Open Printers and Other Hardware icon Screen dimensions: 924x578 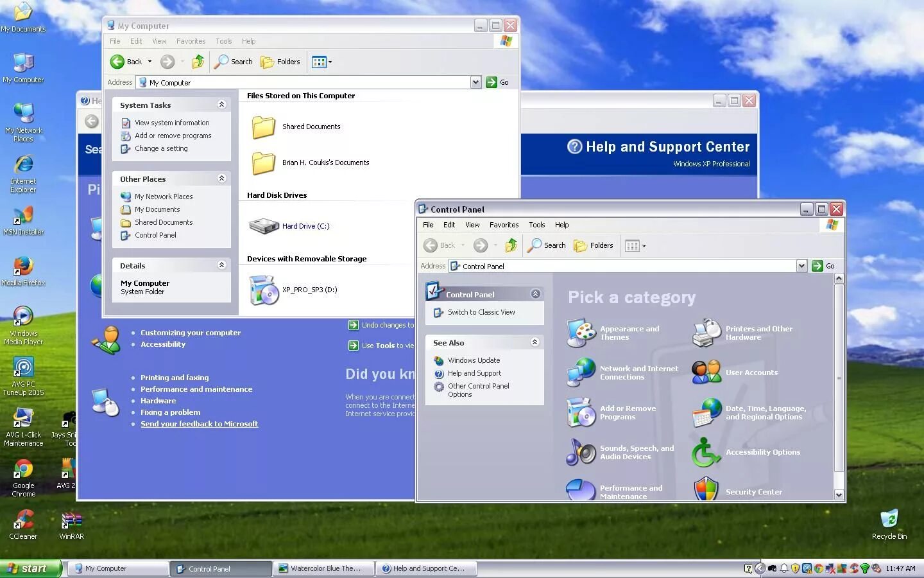click(707, 333)
